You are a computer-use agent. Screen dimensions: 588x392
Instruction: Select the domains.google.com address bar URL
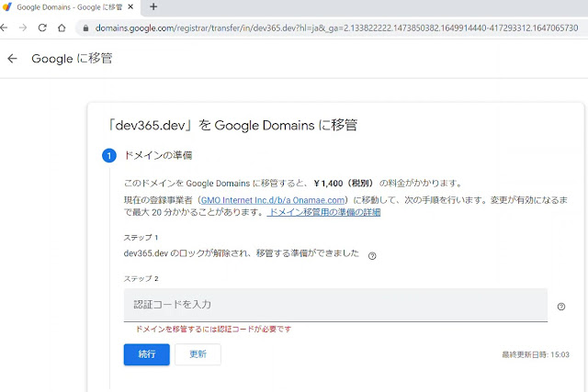click(336, 28)
